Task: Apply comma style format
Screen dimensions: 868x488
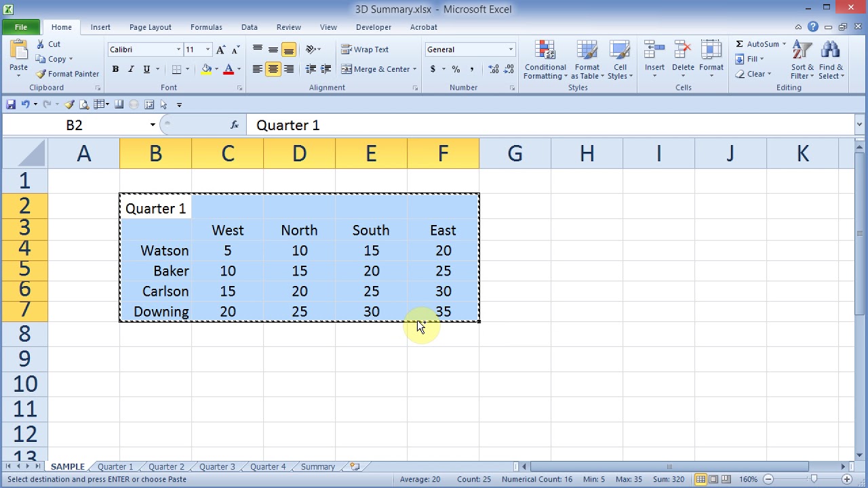Action: click(x=471, y=69)
